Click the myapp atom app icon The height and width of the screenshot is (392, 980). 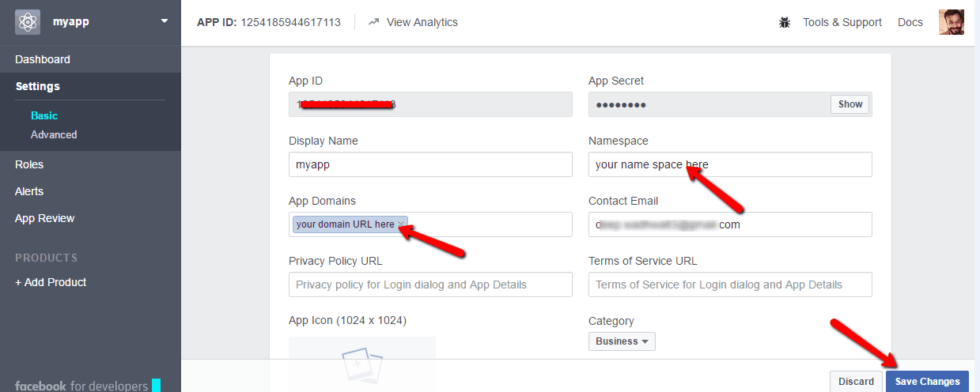28,22
